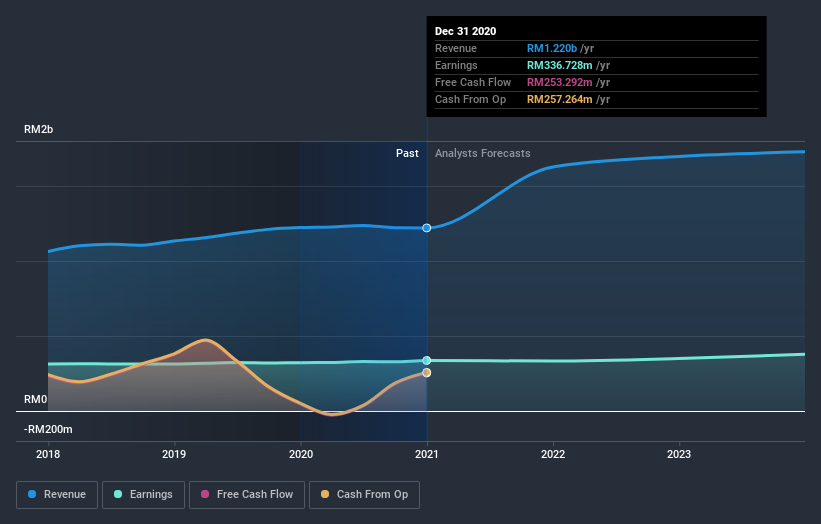Click the Free Cash Flow tooltip row label

(473, 82)
